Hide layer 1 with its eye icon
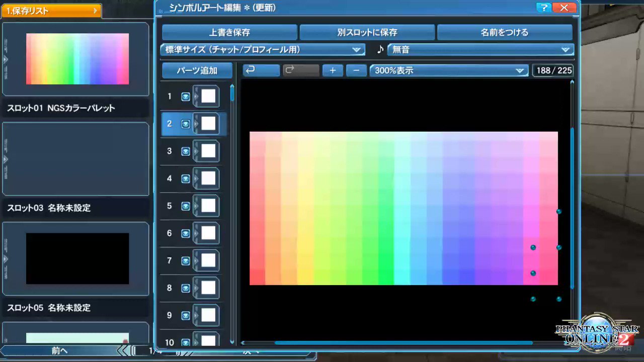 [186, 97]
